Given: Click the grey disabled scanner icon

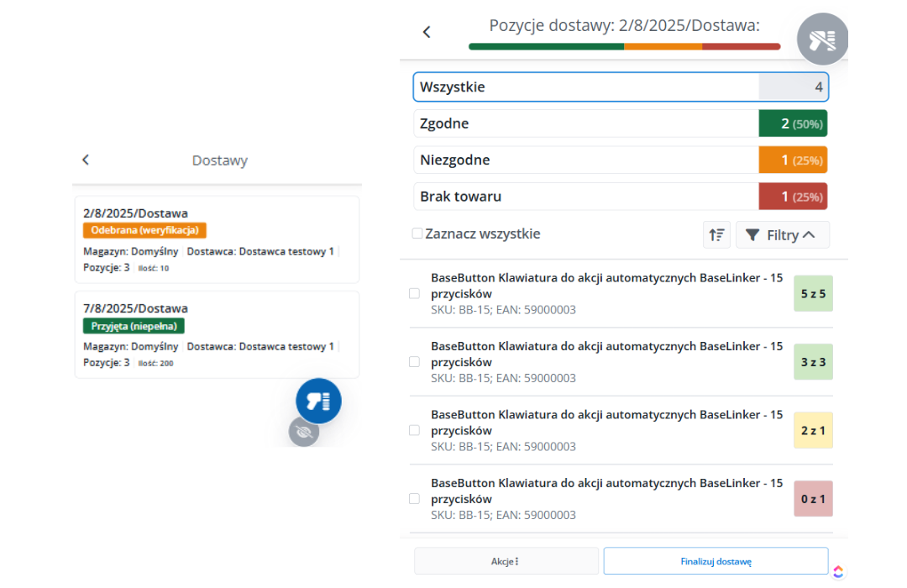Looking at the screenshot, I should [x=822, y=39].
